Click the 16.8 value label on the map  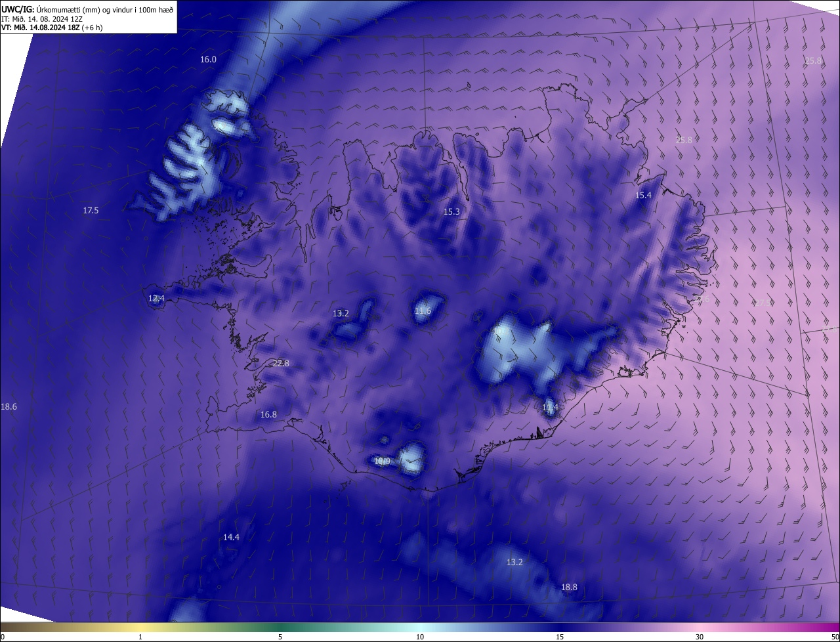pos(268,414)
